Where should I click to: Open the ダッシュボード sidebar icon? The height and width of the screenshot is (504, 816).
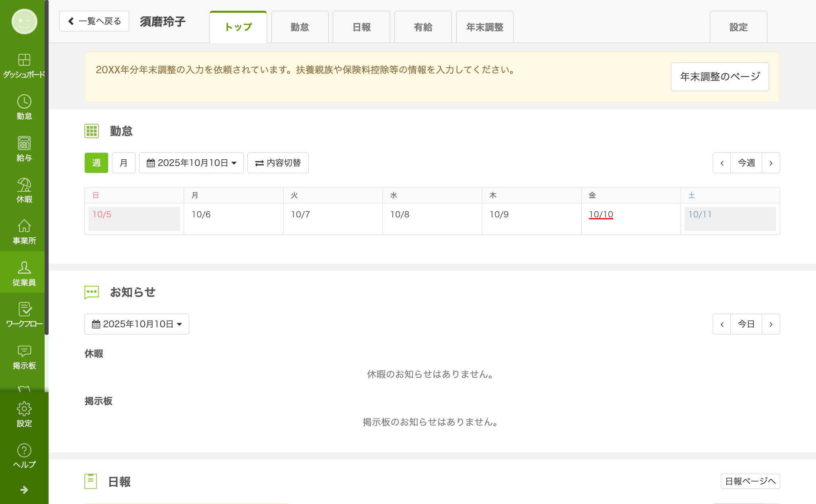[x=24, y=65]
